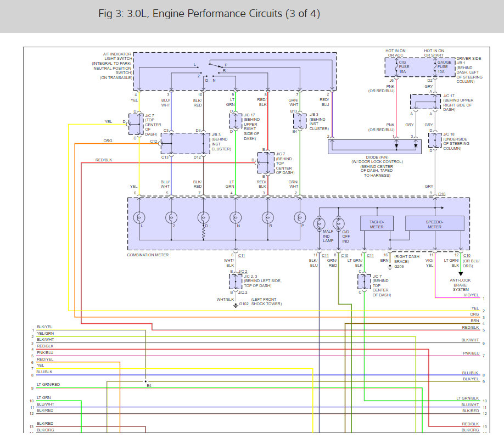Click the G102 ground label

click(x=244, y=304)
